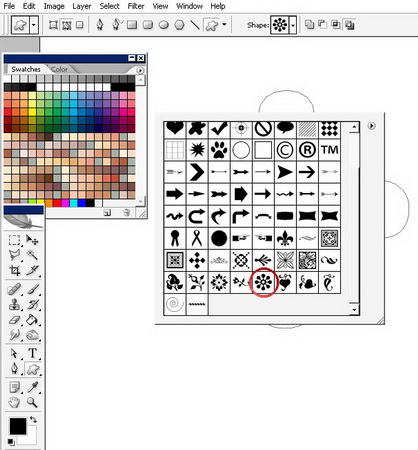Toggle Exclude overlapping shape areas
The image size is (418, 450).
[349, 25]
